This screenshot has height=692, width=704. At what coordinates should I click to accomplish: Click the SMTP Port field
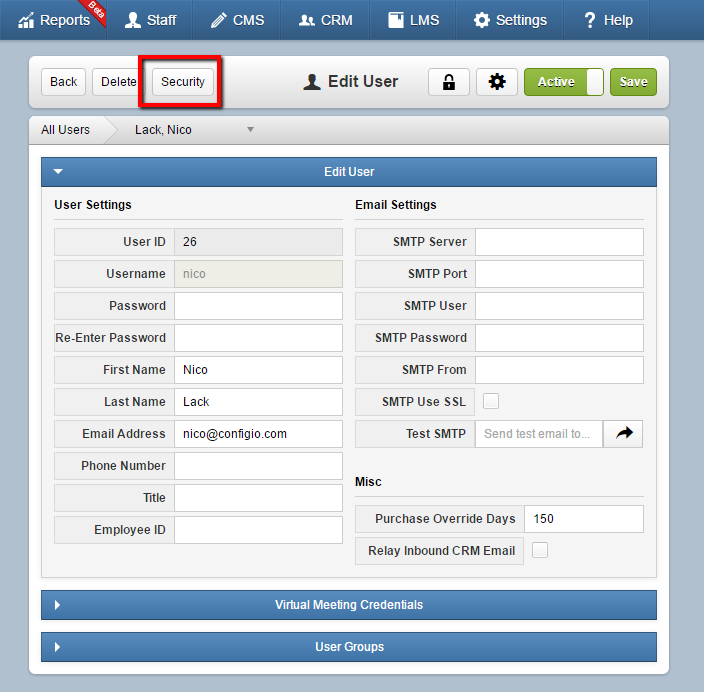559,274
